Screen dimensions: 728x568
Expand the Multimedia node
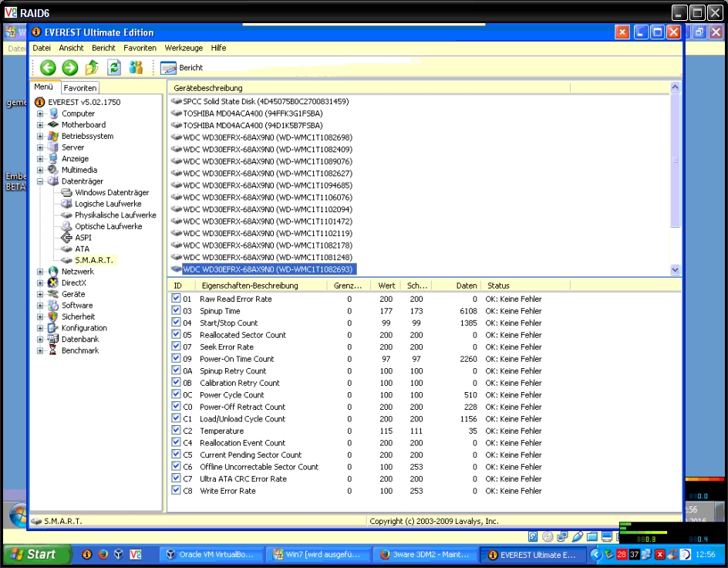tap(40, 170)
